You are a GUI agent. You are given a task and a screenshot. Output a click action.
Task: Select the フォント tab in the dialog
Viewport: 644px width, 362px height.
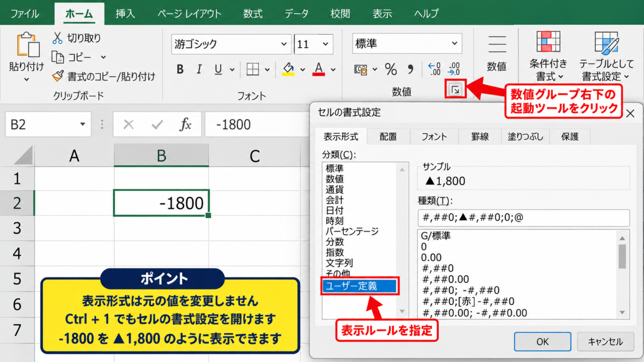click(434, 136)
